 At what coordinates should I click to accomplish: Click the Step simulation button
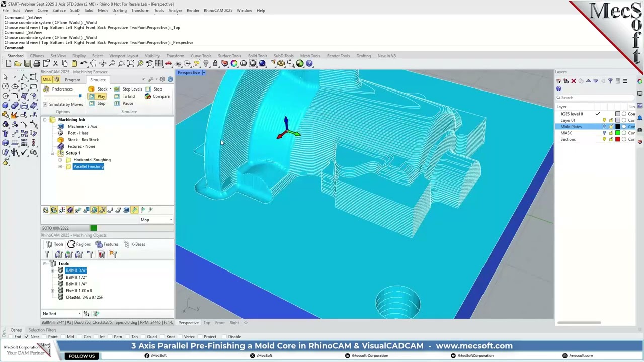click(x=97, y=103)
